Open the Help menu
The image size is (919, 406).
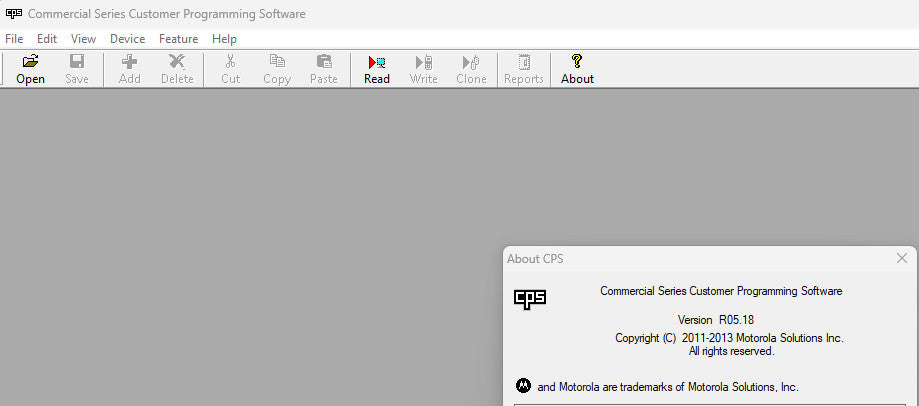[224, 39]
